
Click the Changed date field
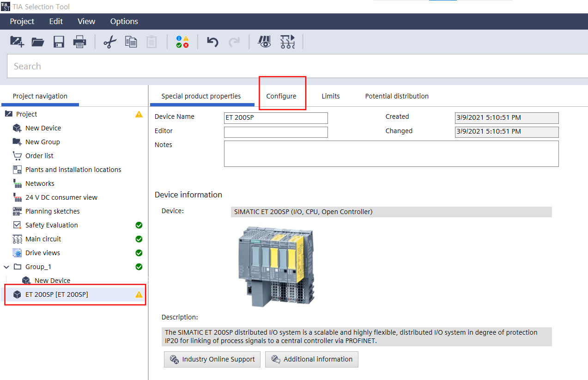click(x=507, y=132)
